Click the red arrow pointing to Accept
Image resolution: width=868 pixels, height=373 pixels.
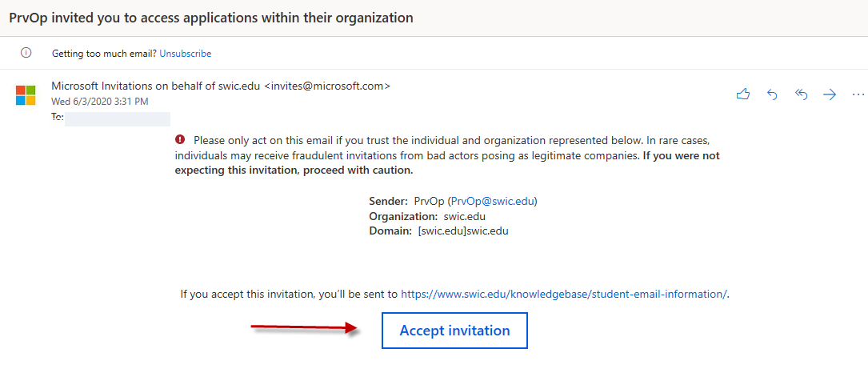click(x=304, y=327)
